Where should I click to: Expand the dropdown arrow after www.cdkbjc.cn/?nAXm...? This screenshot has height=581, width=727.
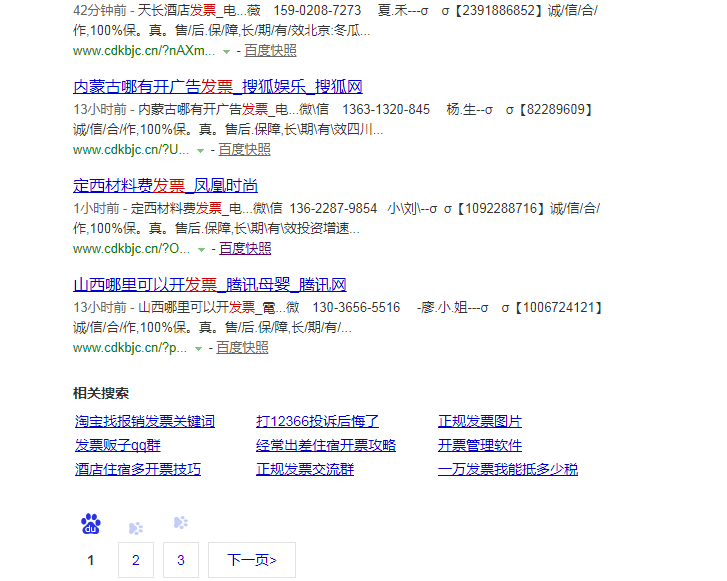pyautogui.click(x=226, y=51)
